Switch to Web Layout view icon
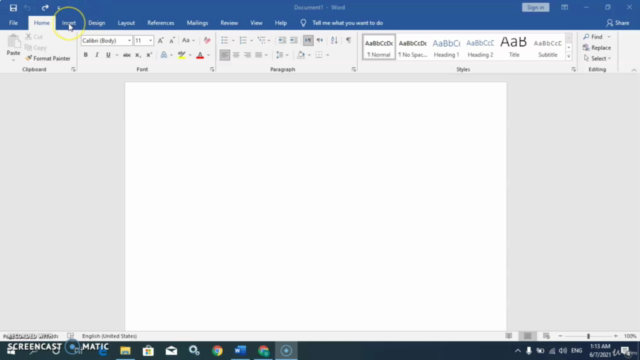This screenshot has width=640, height=360. pyautogui.click(x=546, y=336)
